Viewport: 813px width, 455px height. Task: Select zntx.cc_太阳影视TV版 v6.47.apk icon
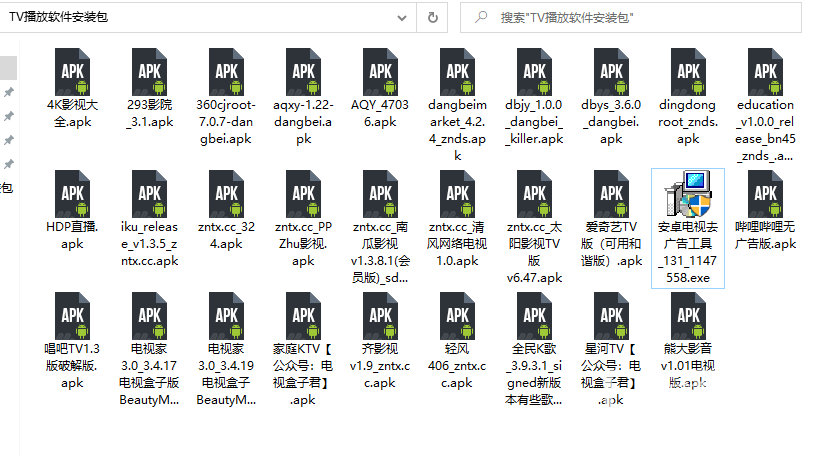[535, 194]
